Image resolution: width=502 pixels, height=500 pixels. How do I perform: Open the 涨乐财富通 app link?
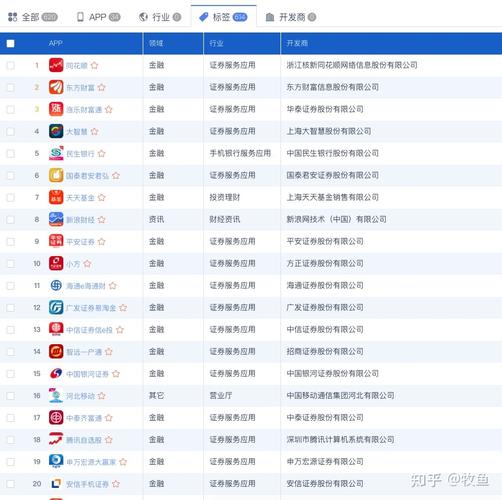coord(84,110)
